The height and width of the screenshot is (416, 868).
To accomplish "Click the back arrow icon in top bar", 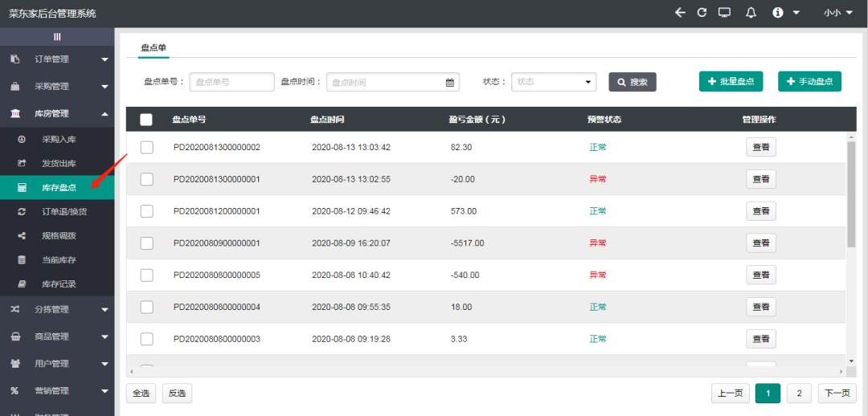I will (x=680, y=13).
